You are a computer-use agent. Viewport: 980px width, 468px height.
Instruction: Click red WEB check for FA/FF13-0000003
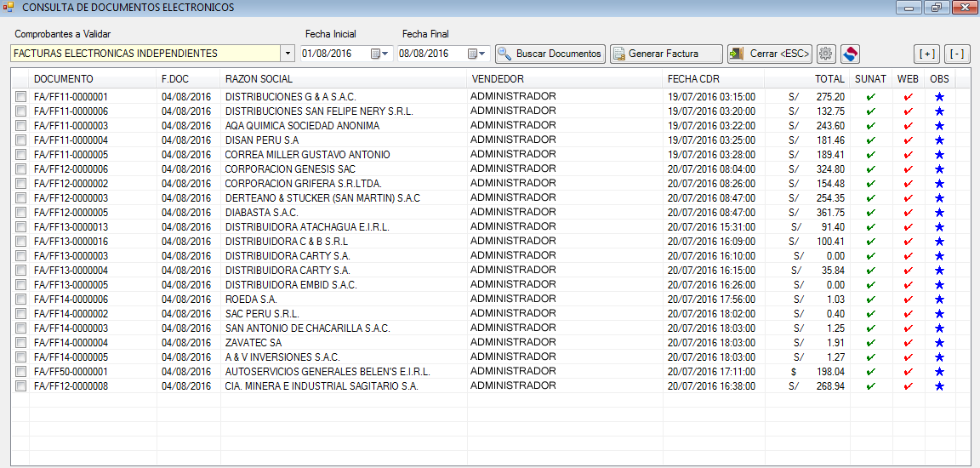click(909, 256)
